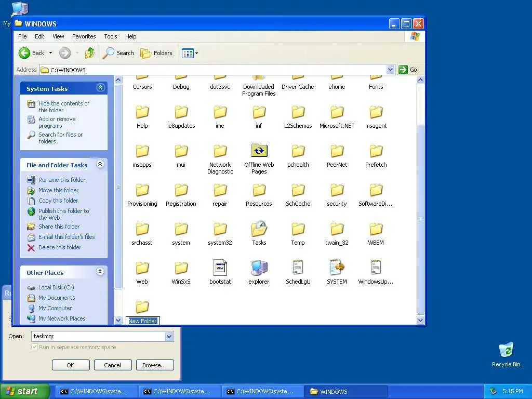Select the SchedLgU text file icon
This screenshot has width=532, height=399.
[x=298, y=268]
